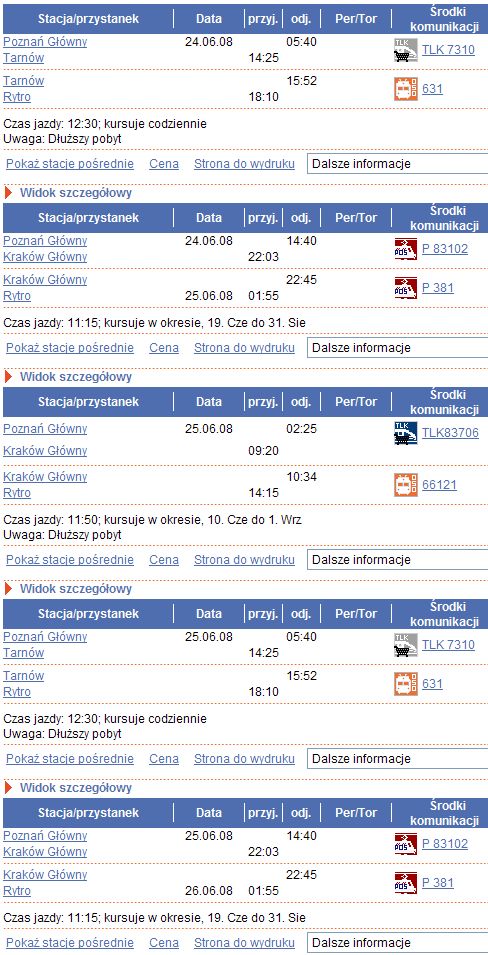
Task: Click the Rytro station link arriving 14:15
Action: pyautogui.click(x=17, y=493)
